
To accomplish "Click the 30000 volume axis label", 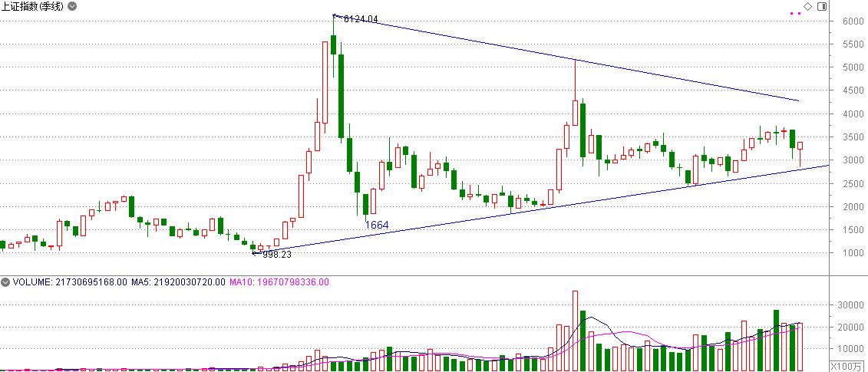I will [x=851, y=305].
